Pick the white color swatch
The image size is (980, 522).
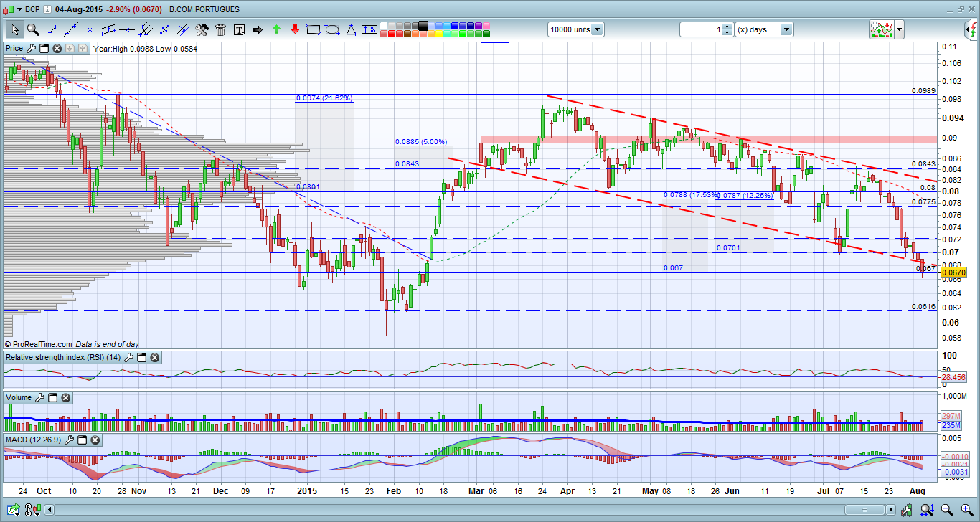coord(385,26)
